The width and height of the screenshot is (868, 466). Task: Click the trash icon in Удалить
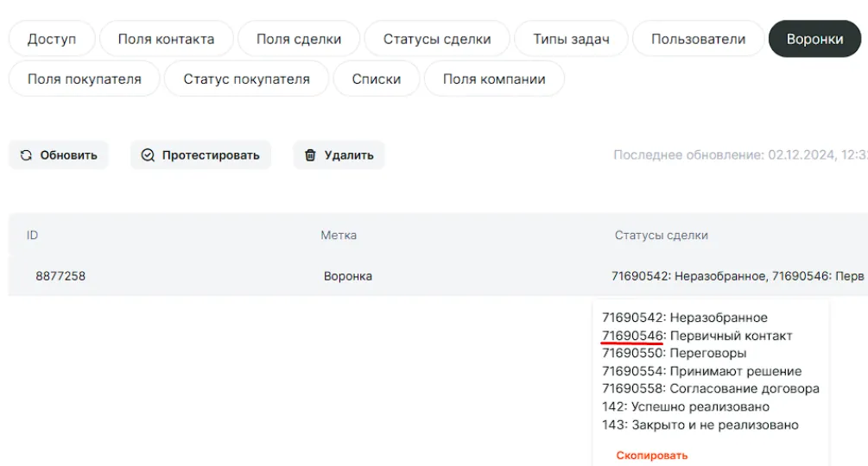(310, 155)
